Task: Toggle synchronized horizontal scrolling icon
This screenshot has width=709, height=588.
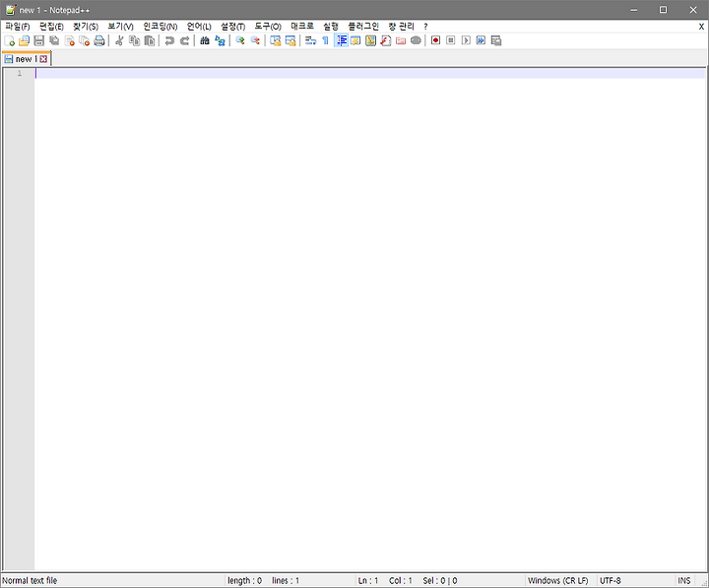Action: pos(290,40)
